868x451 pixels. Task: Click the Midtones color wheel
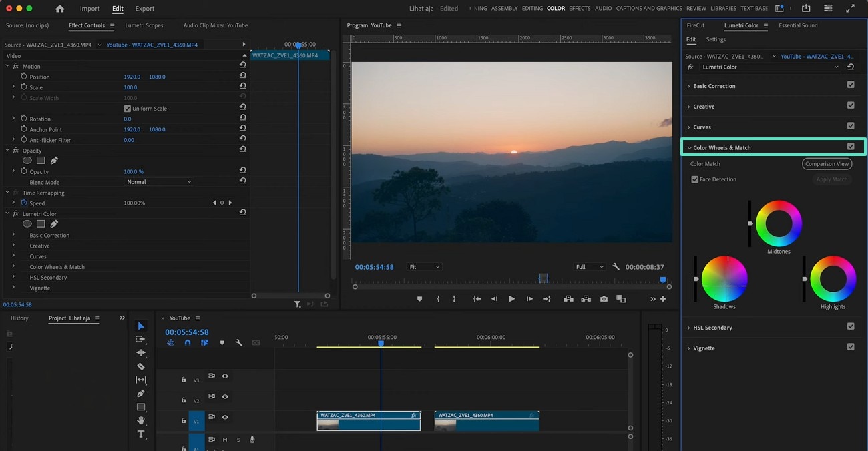(779, 223)
